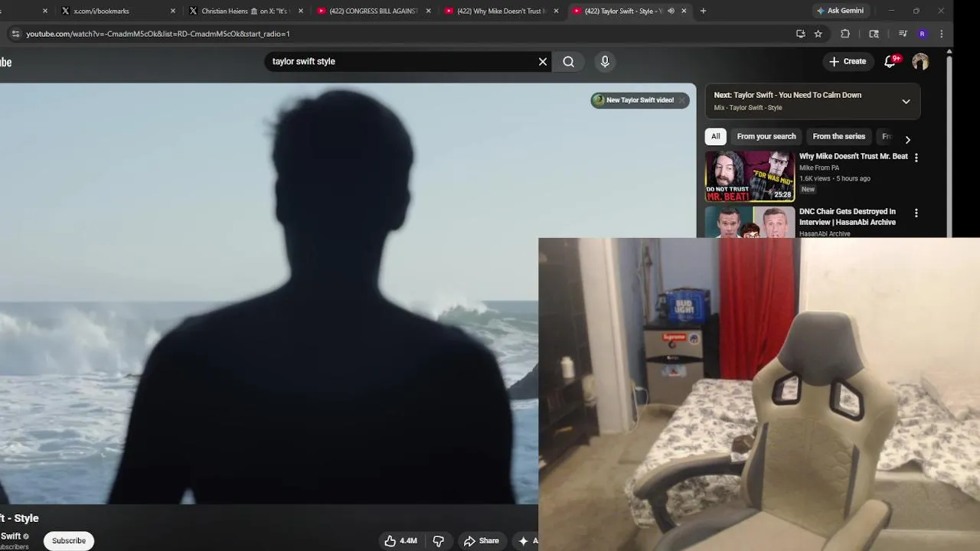Close the Why Mike Doesn't Trust tab
The image size is (980, 551).
click(x=556, y=11)
